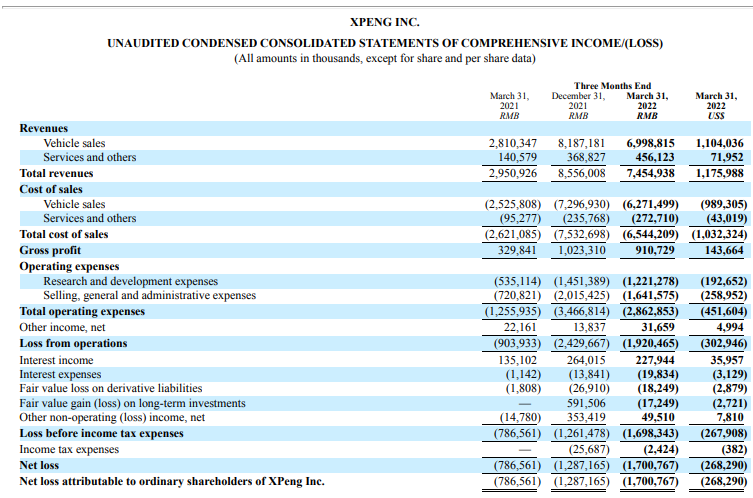
Task: Click the 'Income tax expenses' row label
Action: click(x=69, y=449)
